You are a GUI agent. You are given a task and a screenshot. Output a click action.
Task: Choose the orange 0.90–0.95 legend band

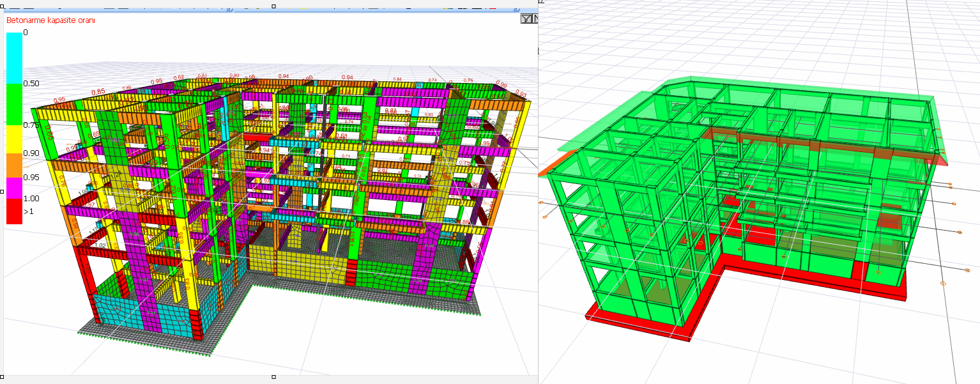coord(14,165)
